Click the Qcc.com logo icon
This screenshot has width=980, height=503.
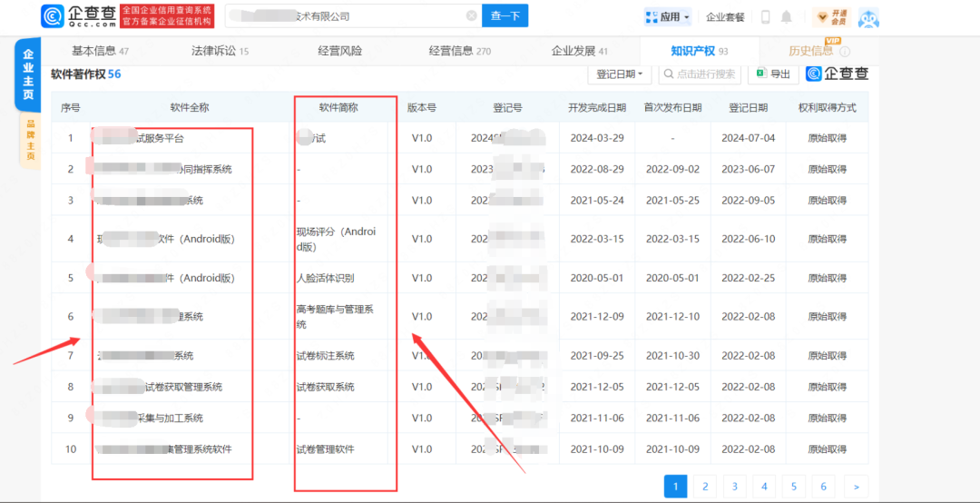pos(54,16)
